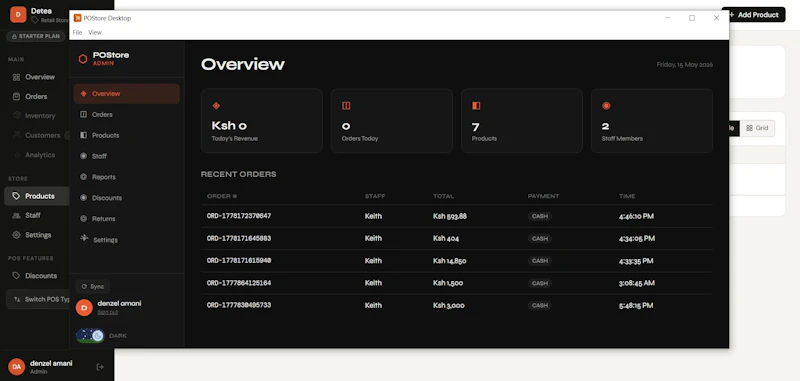
Task: Click the Orders Today card icon
Action: [x=346, y=106]
